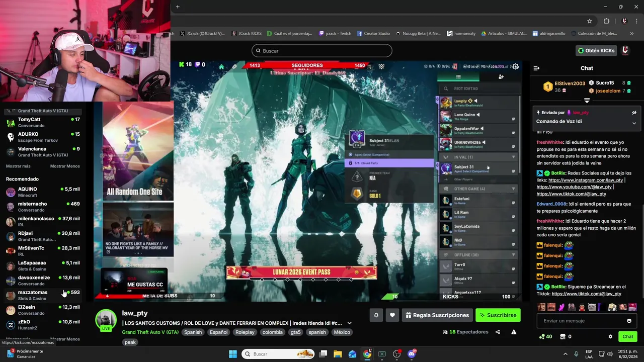
Task: Report the stream using the warning triangle icon
Action: point(514,332)
